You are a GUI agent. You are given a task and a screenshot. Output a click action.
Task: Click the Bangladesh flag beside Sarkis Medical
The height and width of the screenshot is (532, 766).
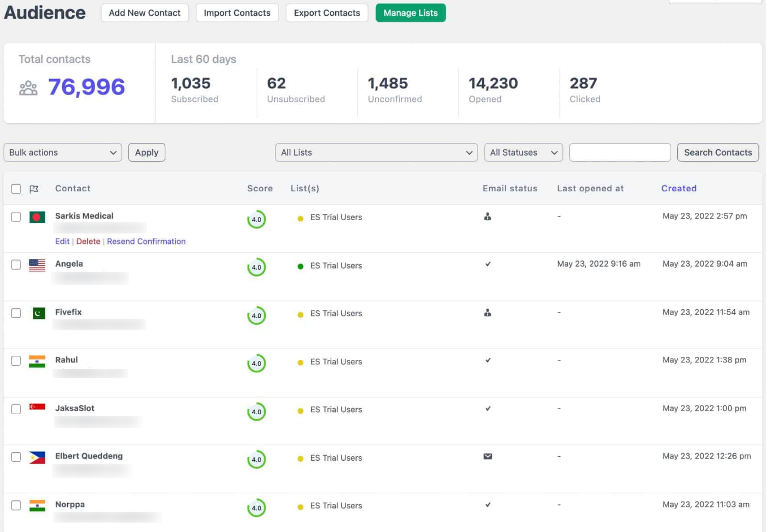point(37,217)
